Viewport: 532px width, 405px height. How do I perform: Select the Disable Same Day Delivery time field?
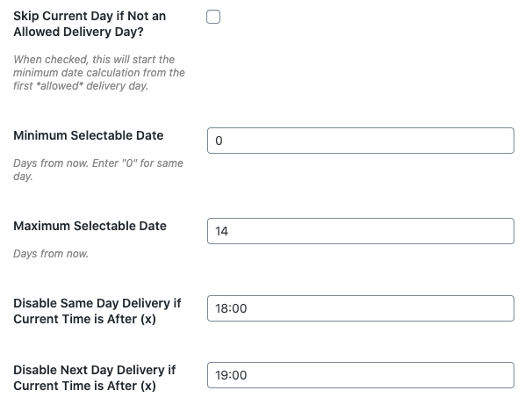point(361,308)
